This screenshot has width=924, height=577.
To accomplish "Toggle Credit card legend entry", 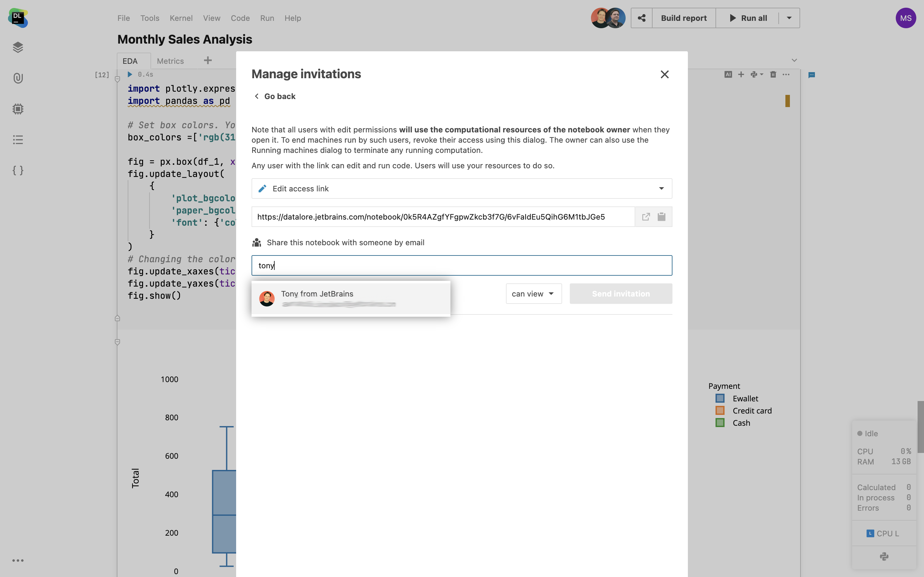I will pyautogui.click(x=751, y=411).
